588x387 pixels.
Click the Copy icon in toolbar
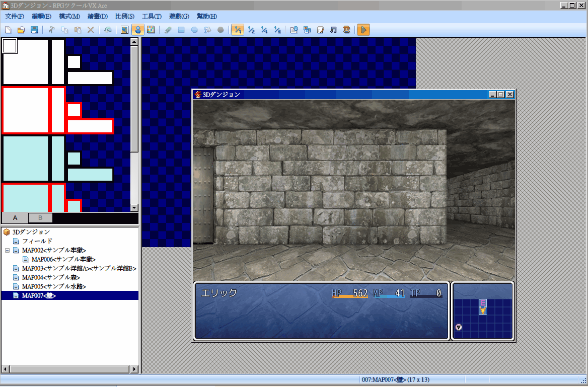point(64,30)
